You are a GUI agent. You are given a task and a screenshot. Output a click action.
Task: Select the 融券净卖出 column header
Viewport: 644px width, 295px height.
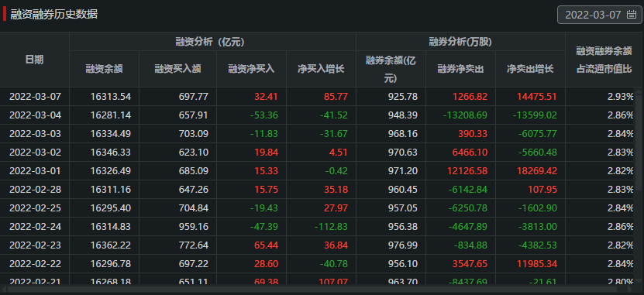(461, 69)
